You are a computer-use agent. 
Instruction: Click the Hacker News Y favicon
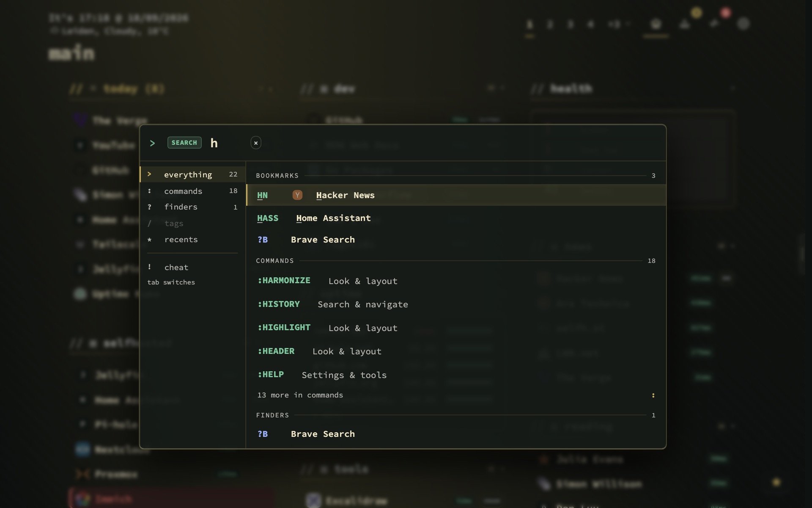point(297,195)
